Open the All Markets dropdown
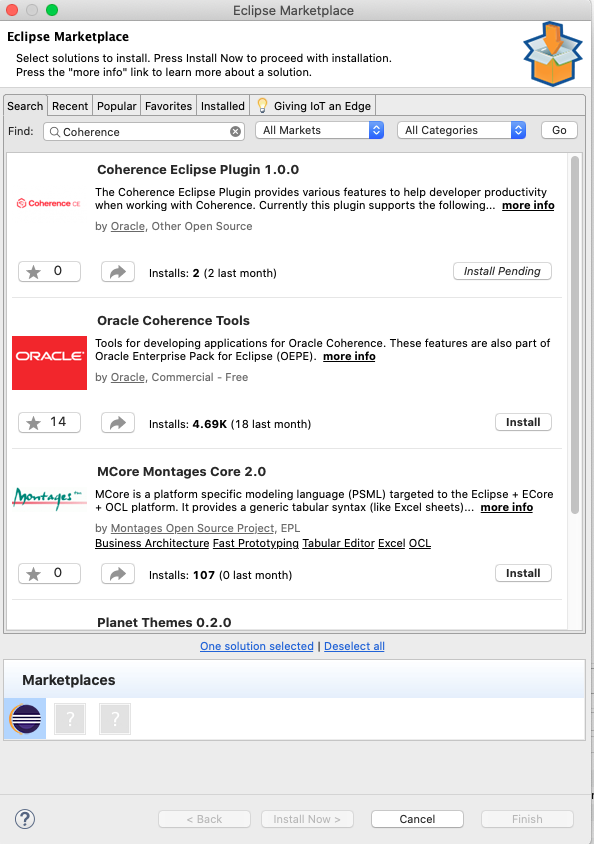Image resolution: width=594 pixels, height=844 pixels. coord(320,130)
